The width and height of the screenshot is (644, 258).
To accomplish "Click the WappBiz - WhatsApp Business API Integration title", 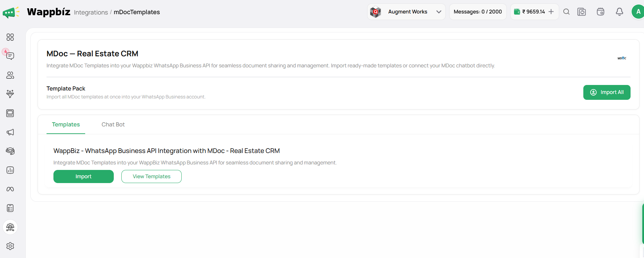I will 167,151.
